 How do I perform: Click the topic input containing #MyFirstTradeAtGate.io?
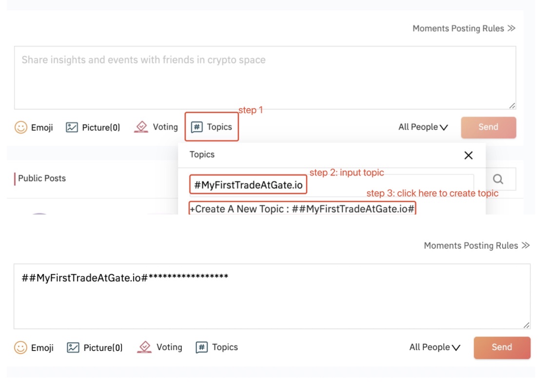pyautogui.click(x=332, y=185)
